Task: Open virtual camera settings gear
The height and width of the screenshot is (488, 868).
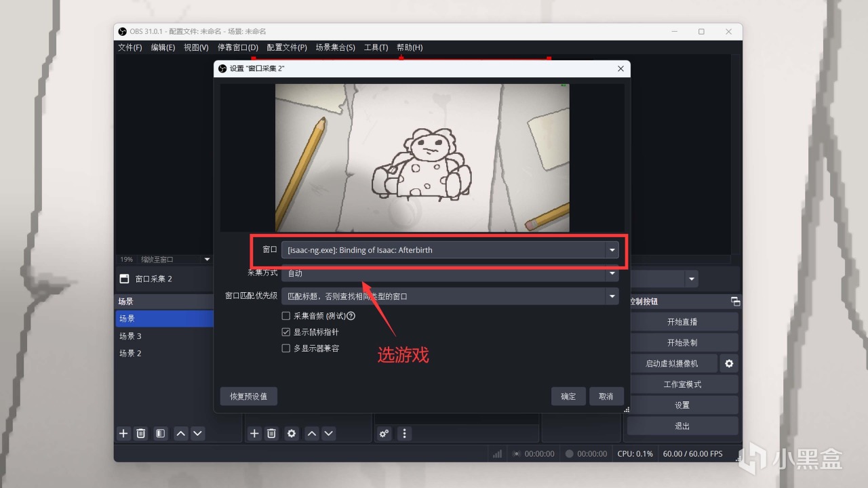Action: [x=729, y=363]
